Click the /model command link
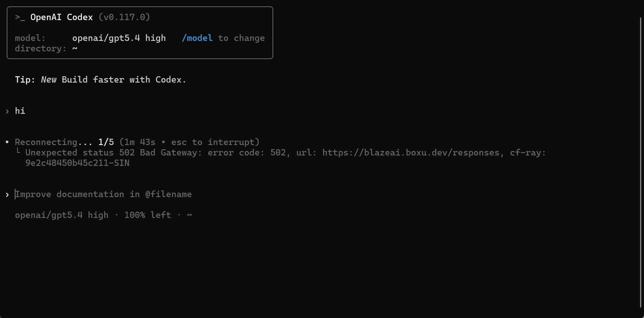The image size is (644, 318). click(x=197, y=38)
